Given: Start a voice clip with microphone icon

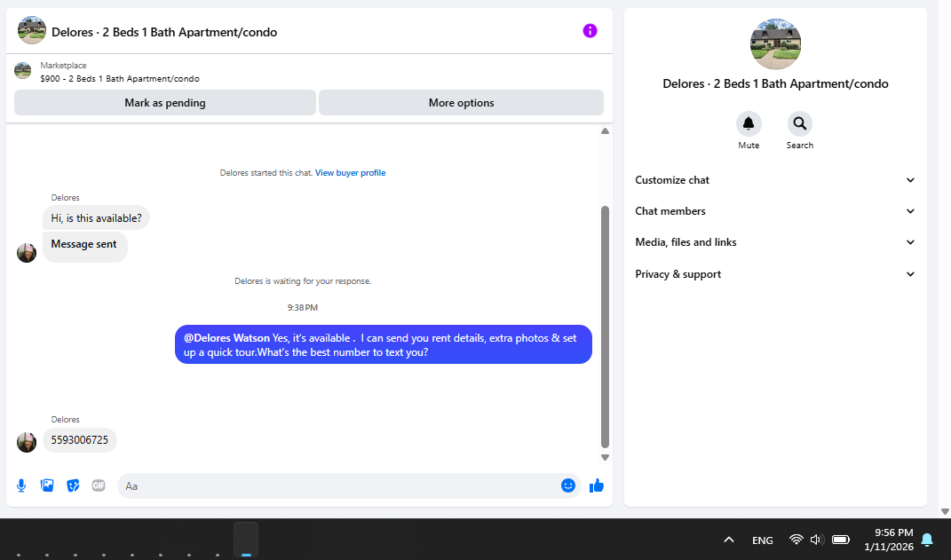Looking at the screenshot, I should click(21, 485).
